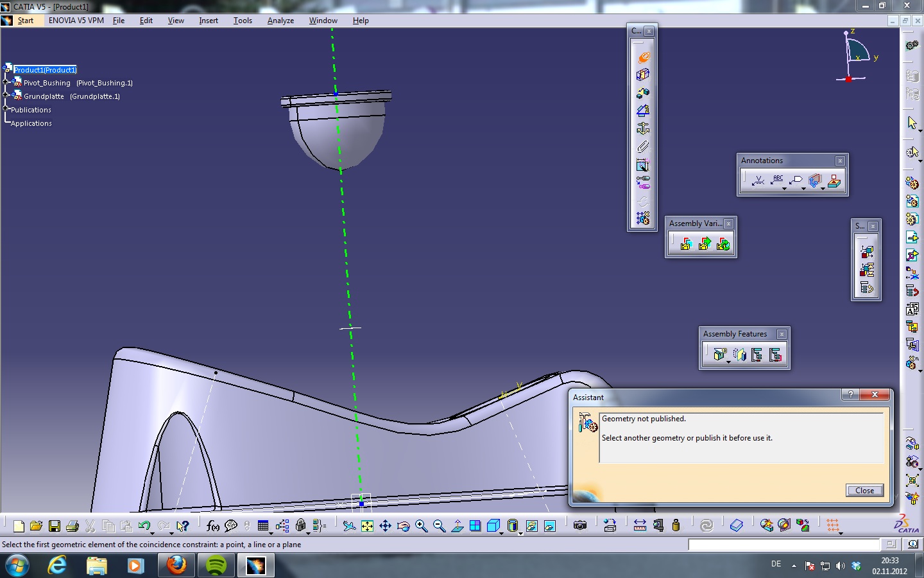
Task: Click the Capture camera icon
Action: 580,526
